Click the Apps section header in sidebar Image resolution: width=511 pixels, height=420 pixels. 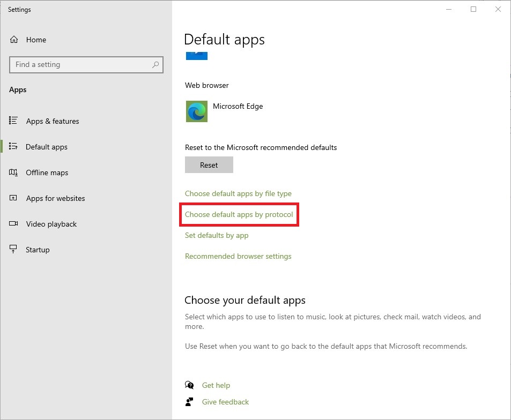point(18,90)
